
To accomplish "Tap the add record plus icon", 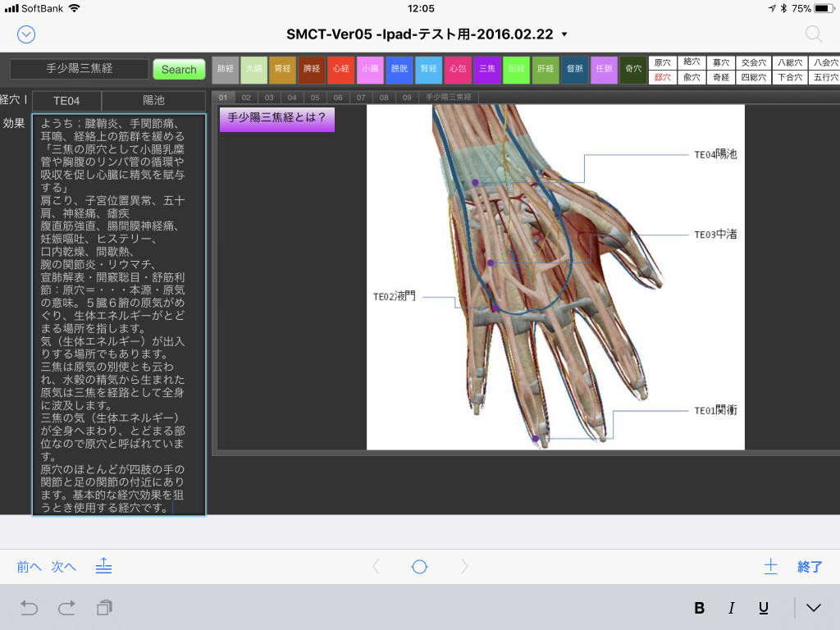I will click(770, 566).
